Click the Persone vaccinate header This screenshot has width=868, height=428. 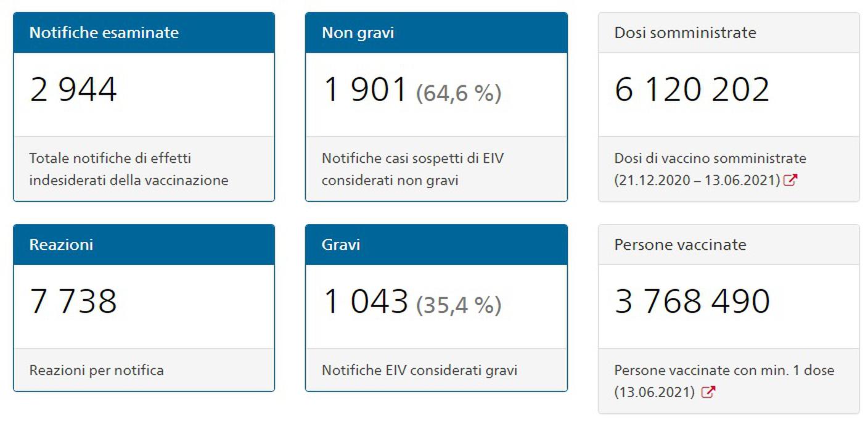pos(729,245)
